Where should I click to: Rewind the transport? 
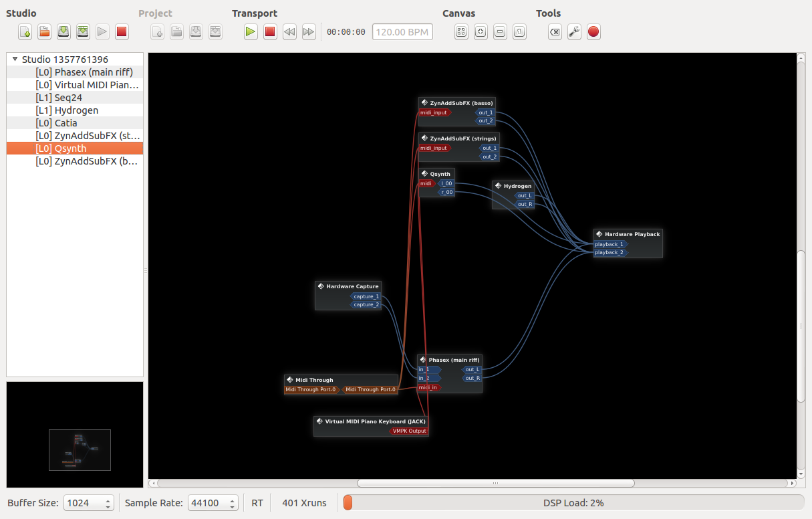(289, 31)
